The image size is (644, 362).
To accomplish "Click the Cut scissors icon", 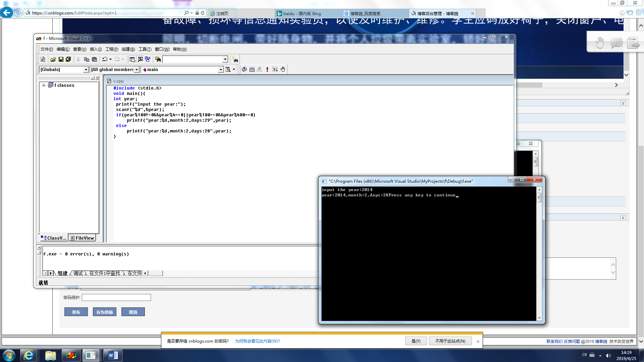I will pyautogui.click(x=78, y=59).
